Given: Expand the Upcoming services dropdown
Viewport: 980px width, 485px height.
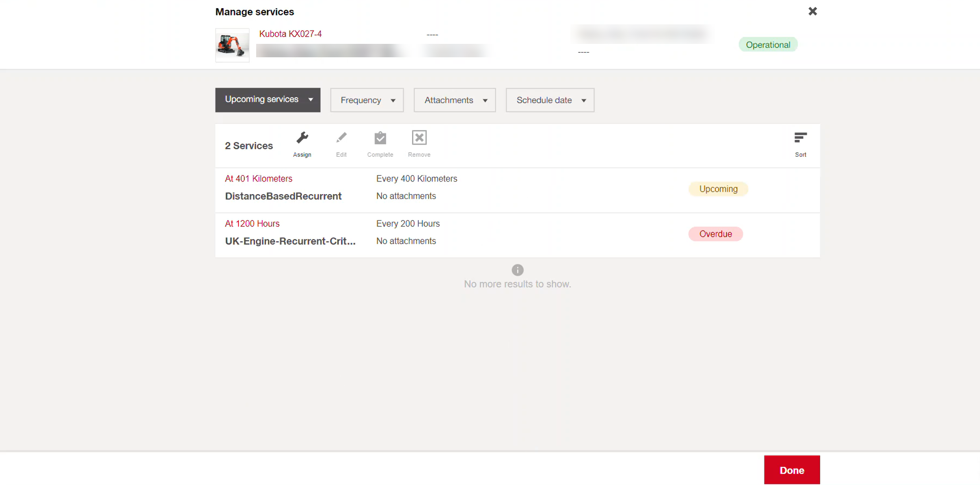Looking at the screenshot, I should tap(268, 100).
